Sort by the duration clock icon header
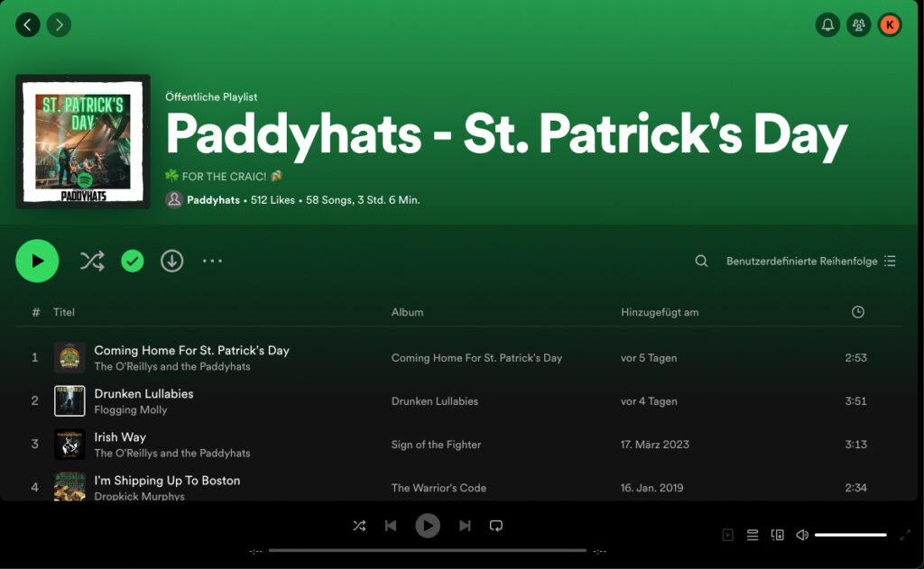This screenshot has height=569, width=924. coord(858,312)
